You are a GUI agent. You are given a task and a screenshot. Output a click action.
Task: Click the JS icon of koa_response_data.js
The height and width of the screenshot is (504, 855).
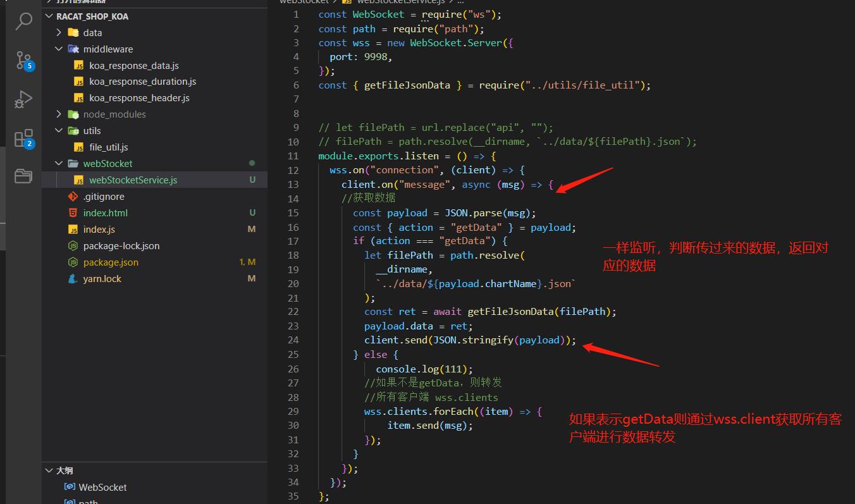click(78, 66)
